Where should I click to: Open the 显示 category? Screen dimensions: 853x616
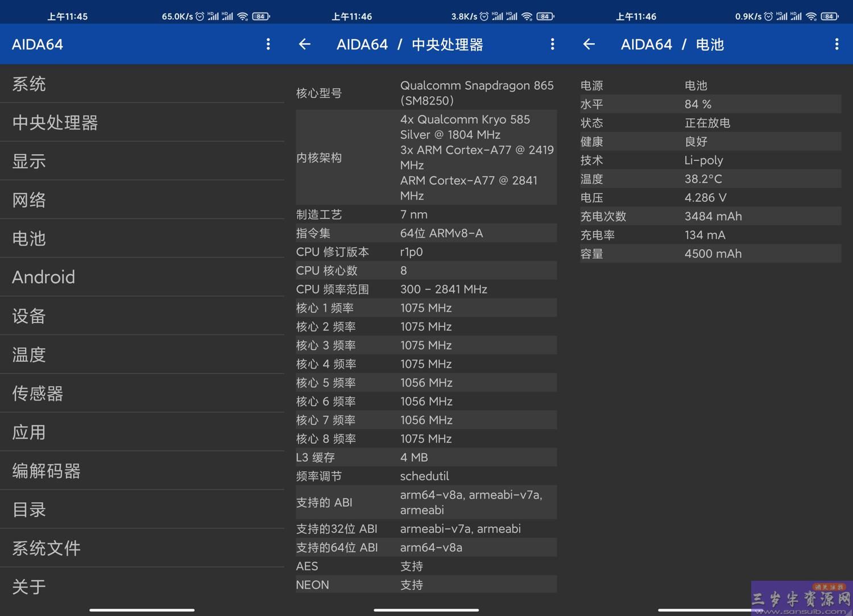coord(142,161)
